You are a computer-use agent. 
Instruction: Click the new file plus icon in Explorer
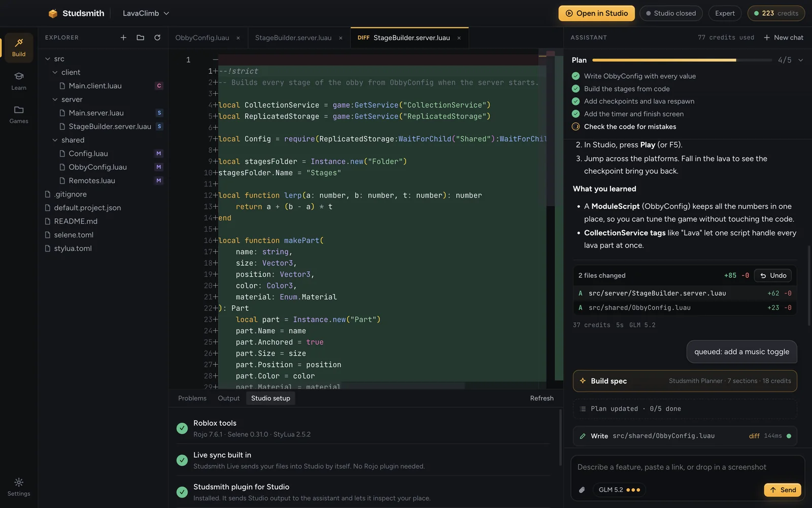click(123, 38)
